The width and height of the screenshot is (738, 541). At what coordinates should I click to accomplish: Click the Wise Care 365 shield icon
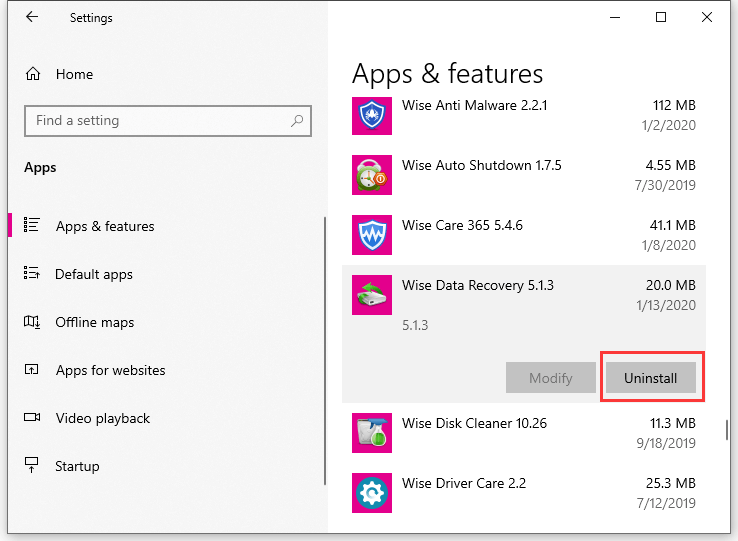click(x=372, y=235)
